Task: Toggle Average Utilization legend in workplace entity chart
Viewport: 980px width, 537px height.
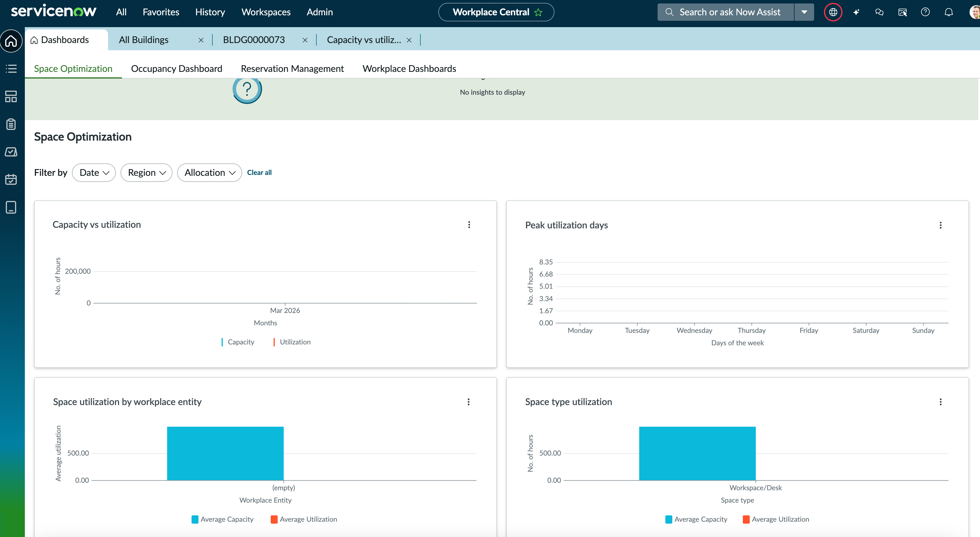Action: [304, 519]
